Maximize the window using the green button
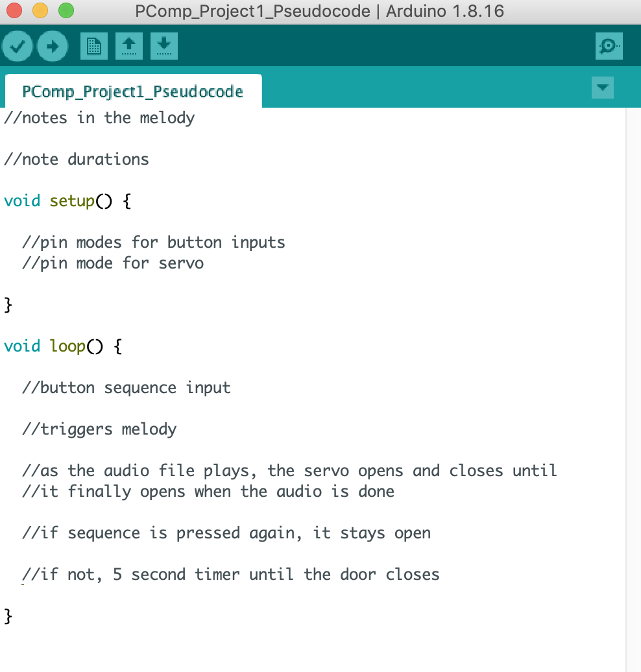The width and height of the screenshot is (641, 672). point(66,11)
